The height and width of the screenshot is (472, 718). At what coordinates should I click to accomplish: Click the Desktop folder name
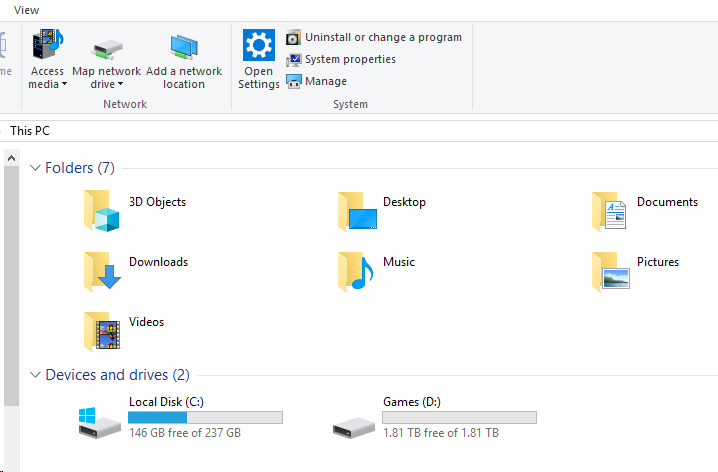(x=404, y=202)
